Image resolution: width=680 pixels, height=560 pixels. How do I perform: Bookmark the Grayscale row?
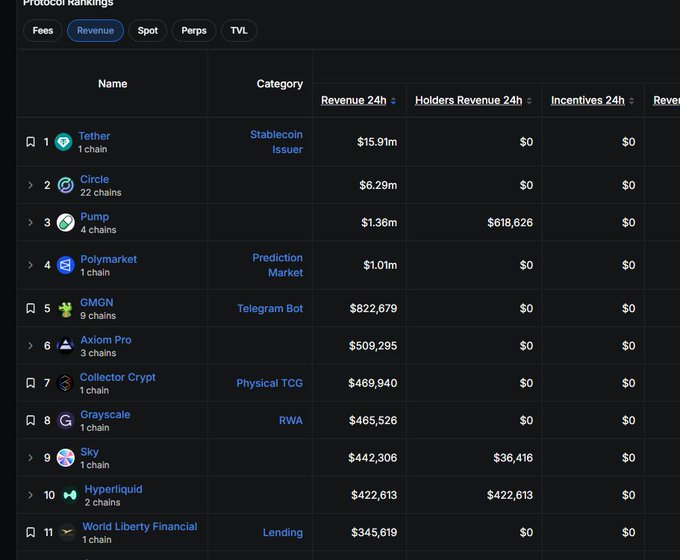30,420
